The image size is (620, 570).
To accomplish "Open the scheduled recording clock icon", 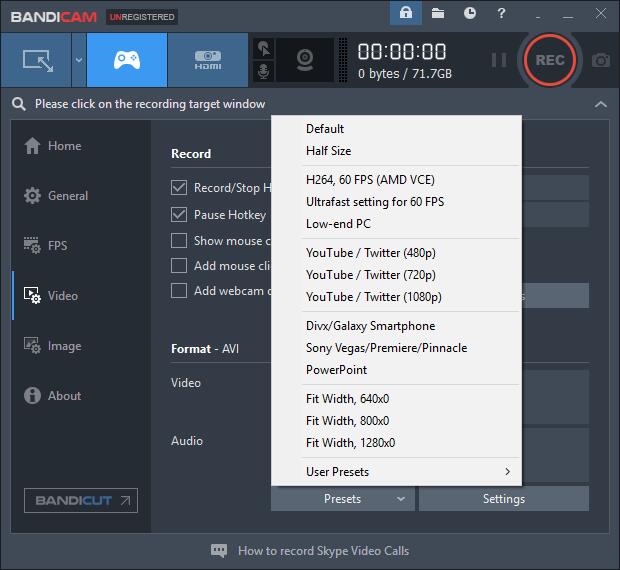I will [x=470, y=13].
